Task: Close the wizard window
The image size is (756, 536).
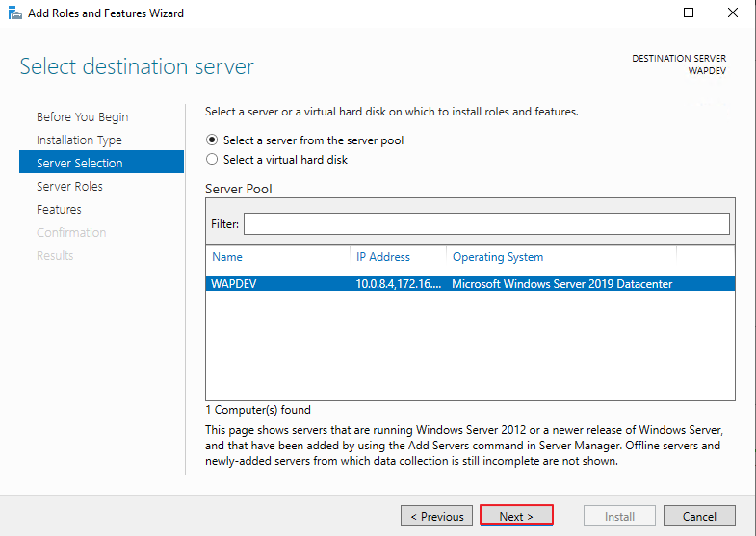Action: [x=732, y=13]
